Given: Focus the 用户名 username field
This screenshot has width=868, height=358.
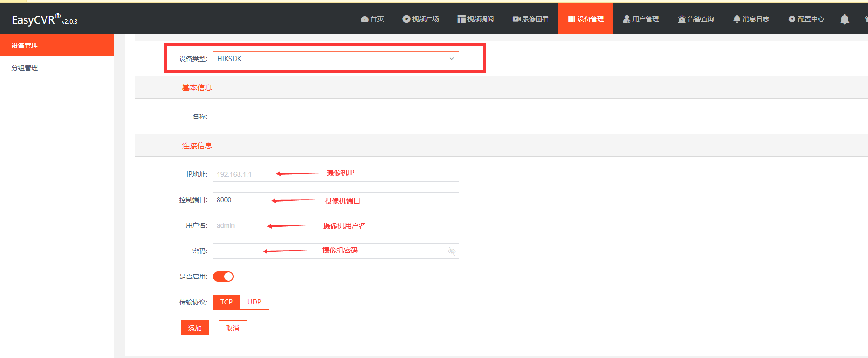Looking at the screenshot, I should point(336,225).
